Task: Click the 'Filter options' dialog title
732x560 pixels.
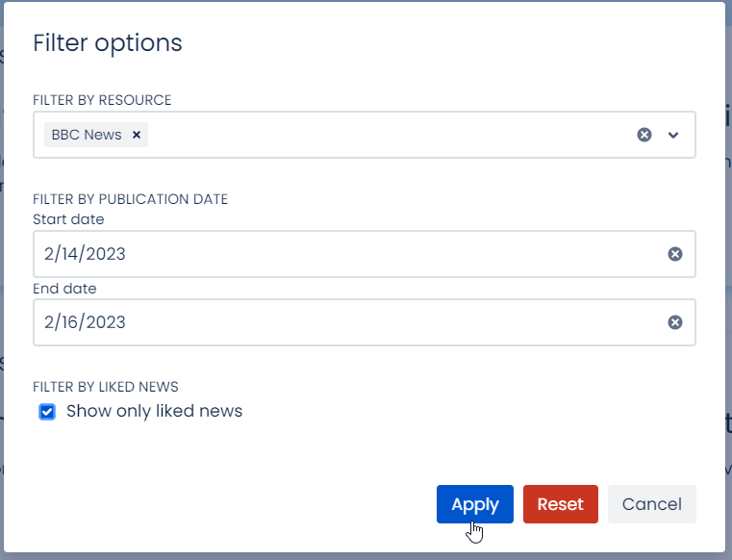Action: (108, 43)
